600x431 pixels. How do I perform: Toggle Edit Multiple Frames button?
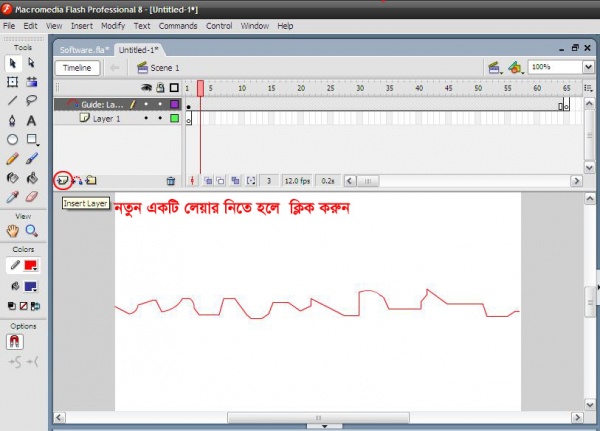(x=235, y=181)
